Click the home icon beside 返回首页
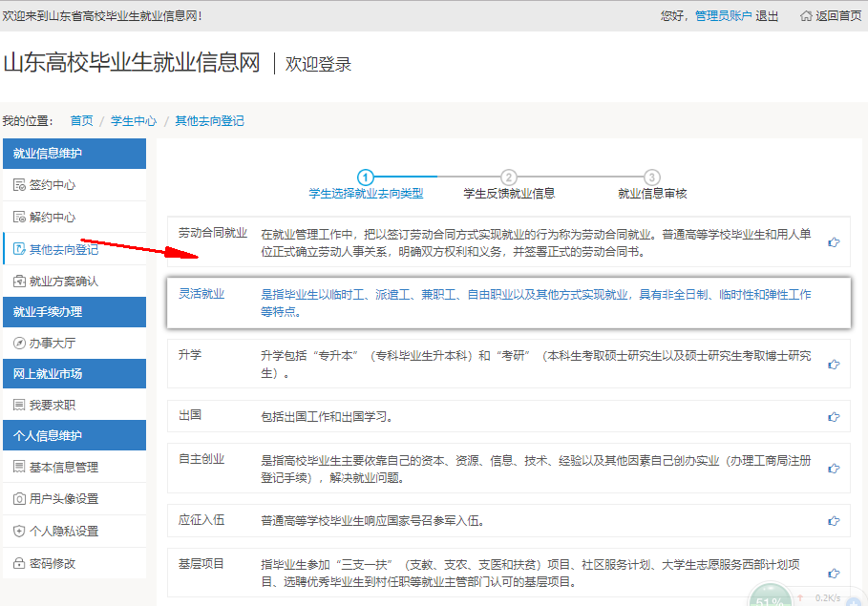 [x=806, y=16]
